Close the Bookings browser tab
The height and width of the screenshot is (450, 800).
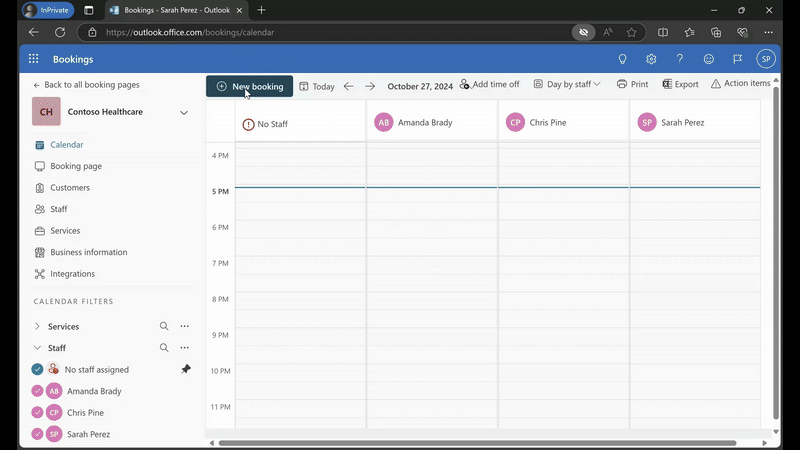click(x=239, y=10)
